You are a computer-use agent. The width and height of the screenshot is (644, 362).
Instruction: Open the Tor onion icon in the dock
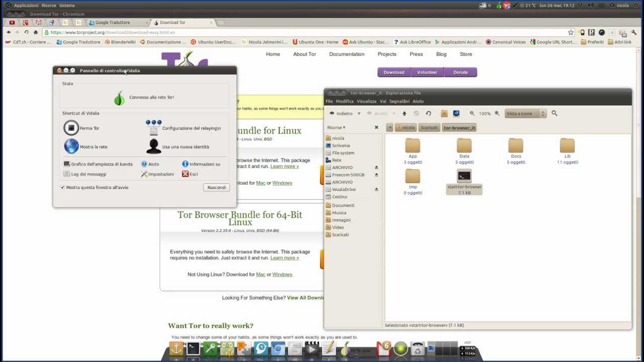[345, 348]
